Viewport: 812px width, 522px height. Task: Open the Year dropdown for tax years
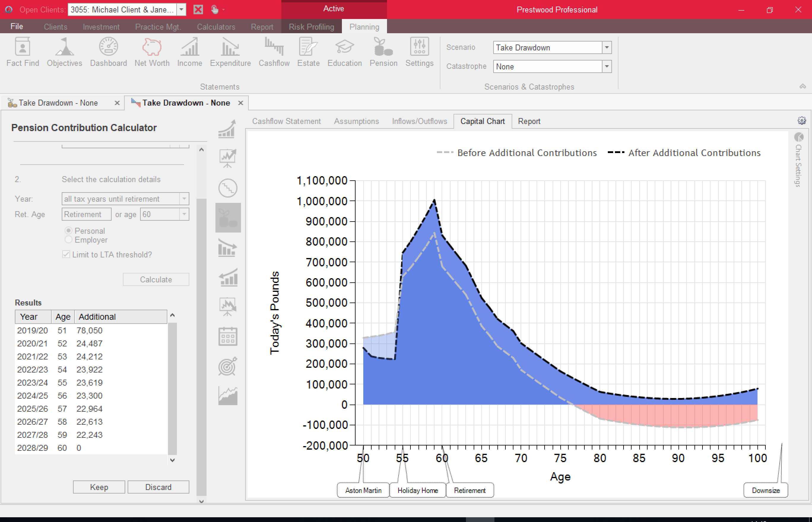[x=184, y=199]
